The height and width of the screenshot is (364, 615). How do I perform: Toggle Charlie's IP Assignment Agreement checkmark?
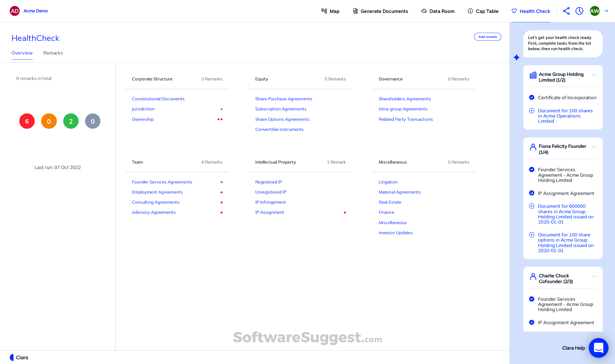(x=532, y=322)
